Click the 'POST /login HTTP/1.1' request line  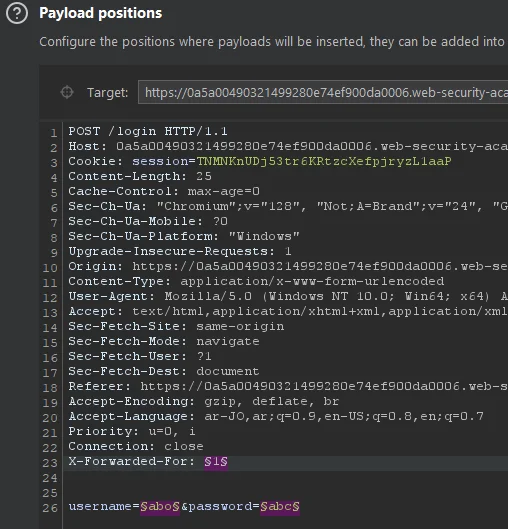tap(148, 131)
